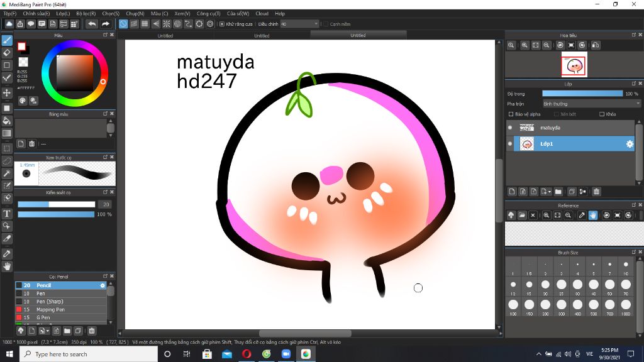The height and width of the screenshot is (362, 644).
Task: Open the Tệp(F) menu
Action: (10, 14)
